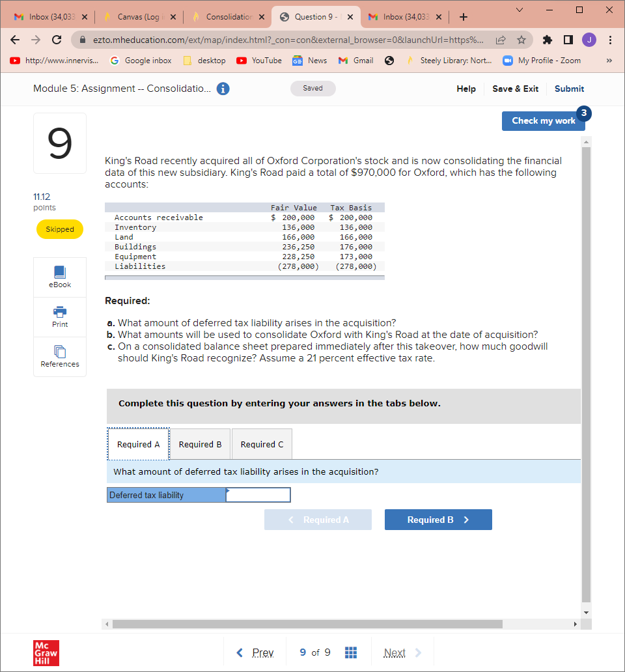Bookmark this page with the star icon
This screenshot has height=672, width=625.
point(523,40)
